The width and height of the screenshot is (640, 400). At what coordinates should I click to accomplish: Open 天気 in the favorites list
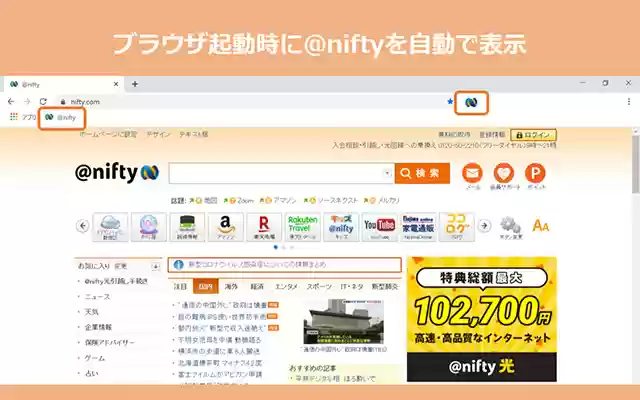(91, 312)
